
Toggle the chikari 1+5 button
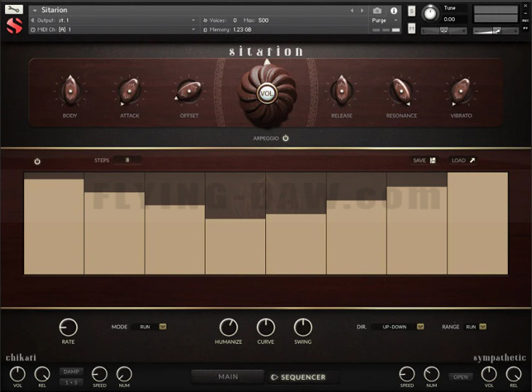coord(71,383)
